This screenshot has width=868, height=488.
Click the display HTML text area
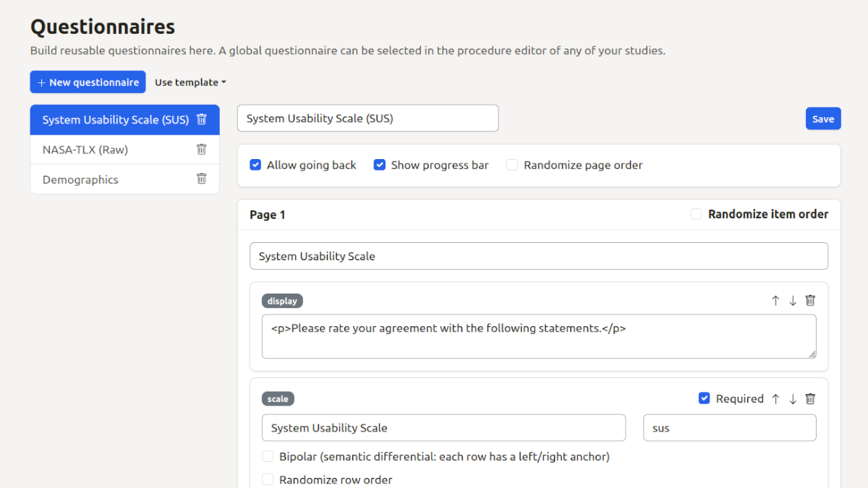pyautogui.click(x=539, y=336)
